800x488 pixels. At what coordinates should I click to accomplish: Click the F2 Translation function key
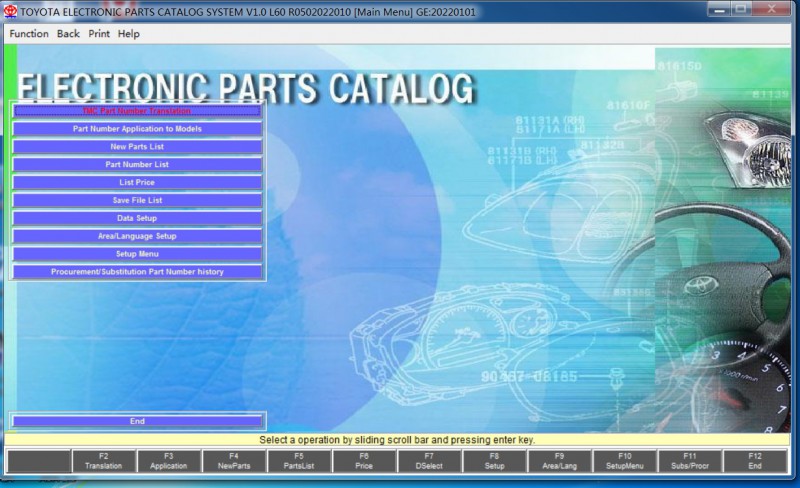[x=104, y=461]
